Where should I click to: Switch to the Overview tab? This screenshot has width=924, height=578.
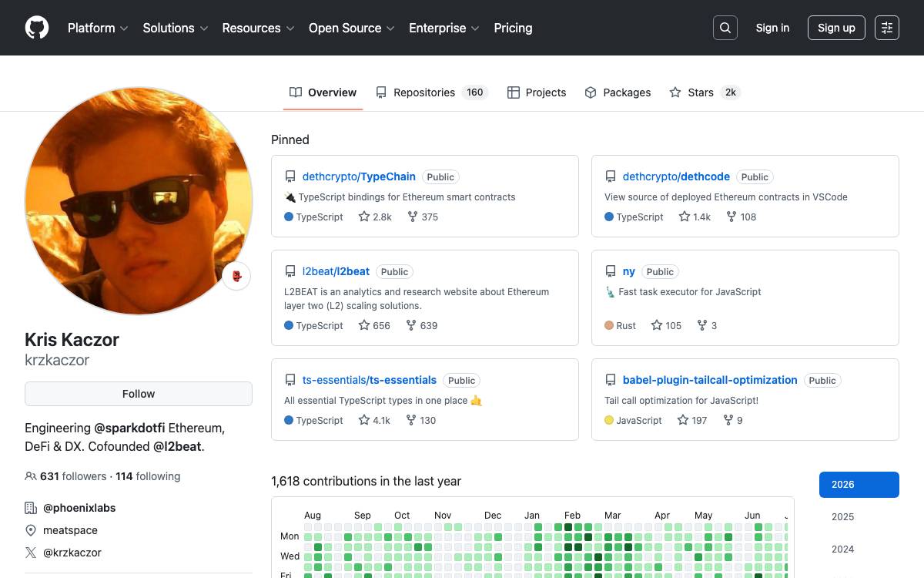(x=323, y=92)
